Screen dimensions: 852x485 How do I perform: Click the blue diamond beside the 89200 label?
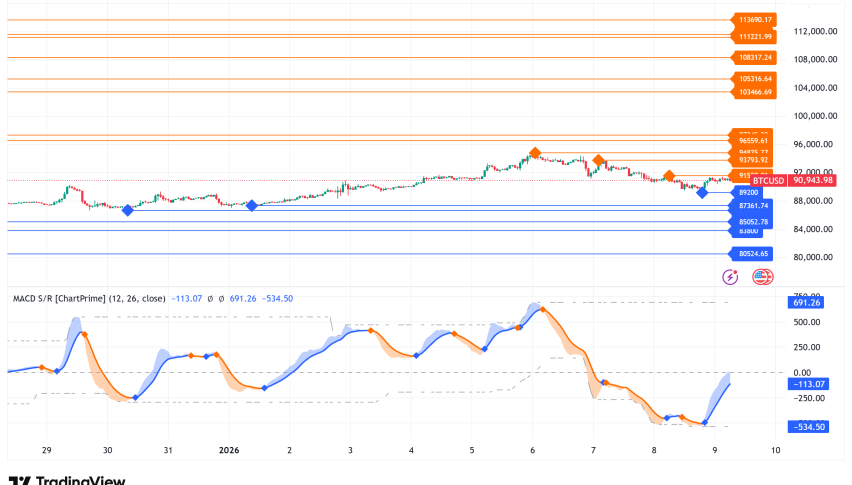pos(702,192)
